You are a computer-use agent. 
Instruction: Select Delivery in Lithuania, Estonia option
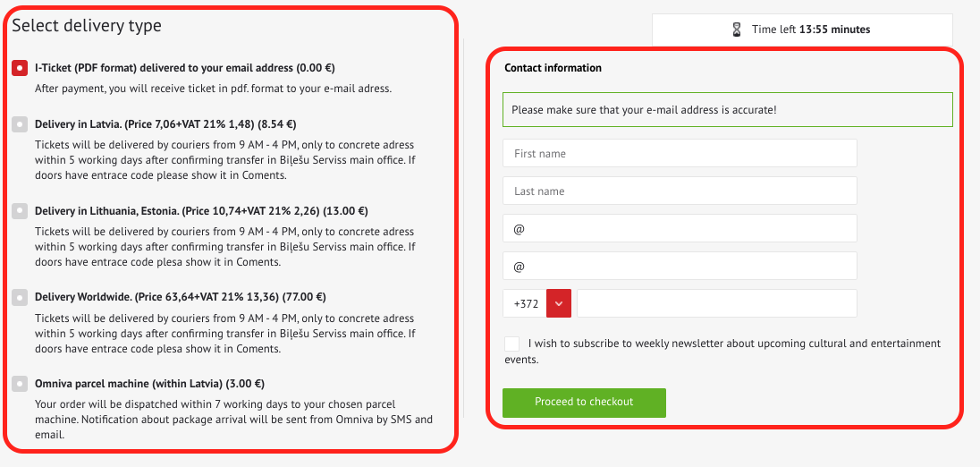(20, 210)
